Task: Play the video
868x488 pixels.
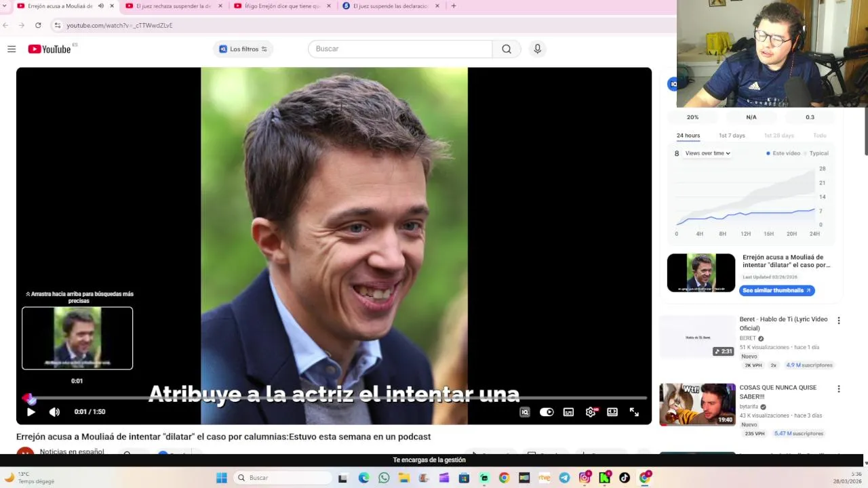Action: 31,411
